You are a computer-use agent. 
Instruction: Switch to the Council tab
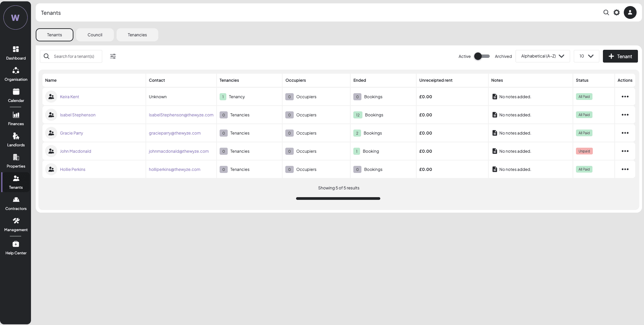95,35
